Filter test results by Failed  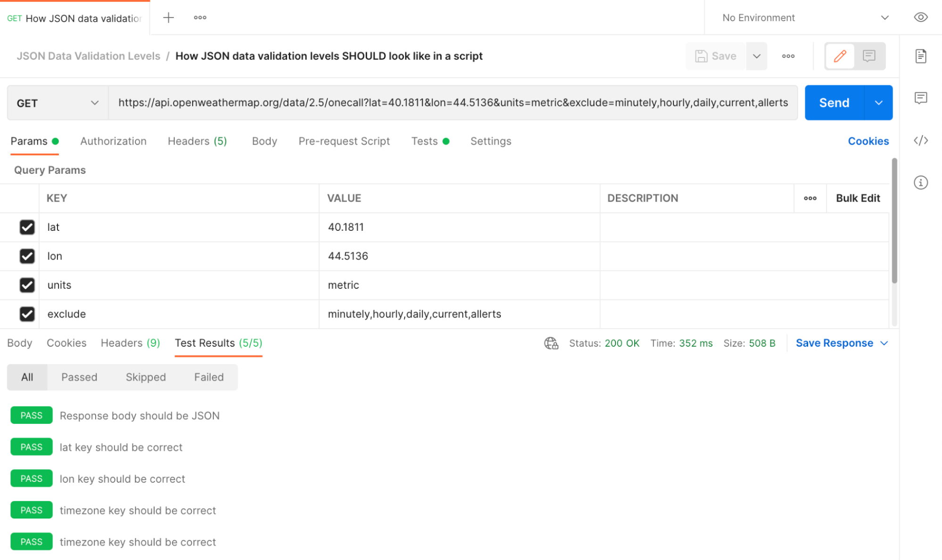coord(209,377)
